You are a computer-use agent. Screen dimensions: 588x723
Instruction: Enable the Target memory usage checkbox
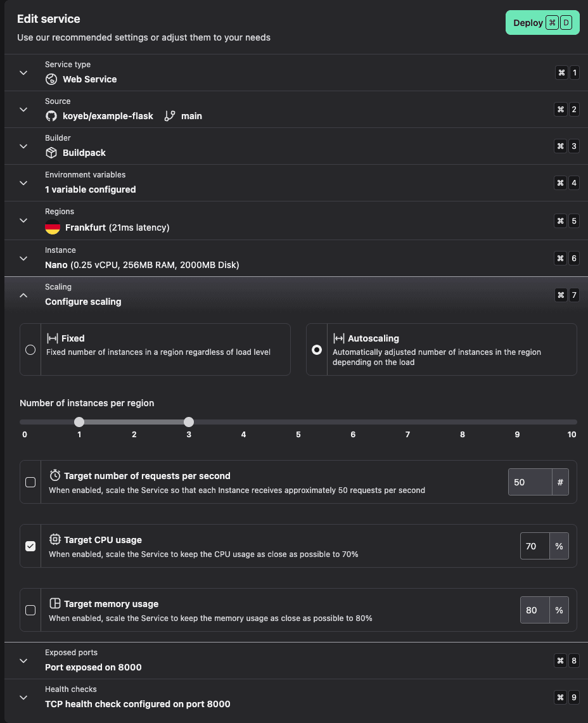pos(30,610)
